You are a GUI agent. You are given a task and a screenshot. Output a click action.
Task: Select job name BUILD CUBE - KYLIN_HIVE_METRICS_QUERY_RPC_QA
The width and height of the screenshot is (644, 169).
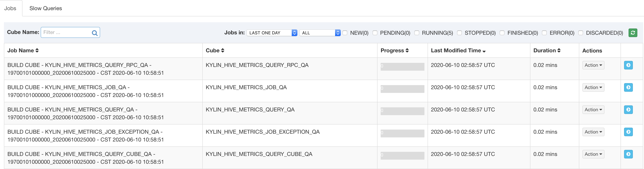tap(85, 69)
